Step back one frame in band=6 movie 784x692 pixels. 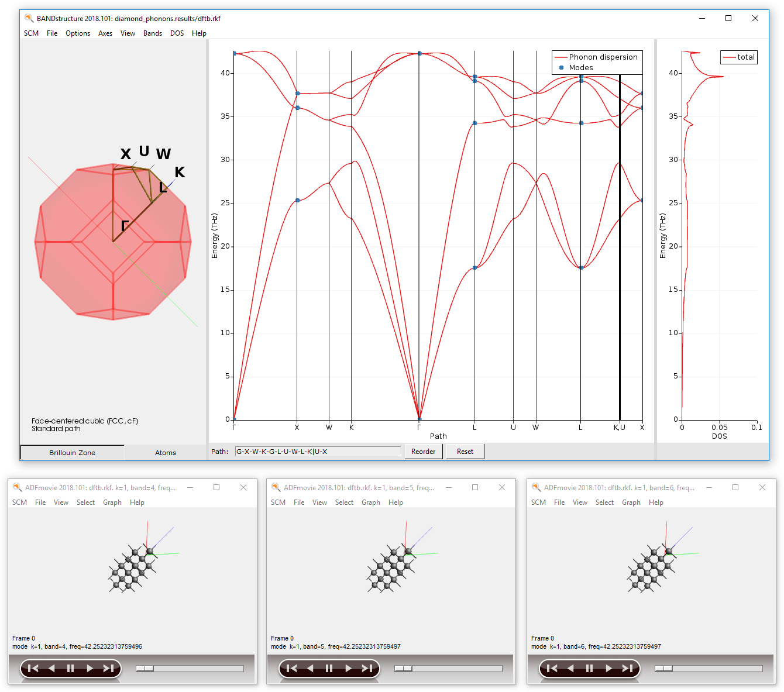pos(570,669)
